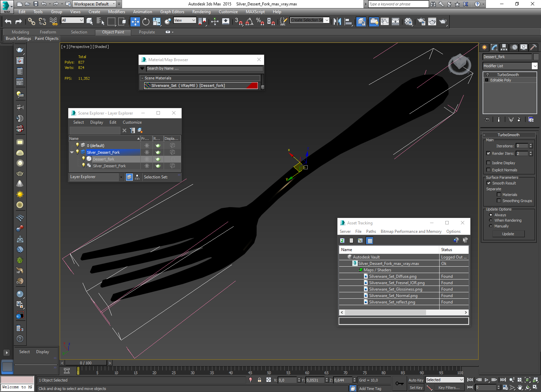Toggle Smooth Result checkbox
Screen dimensions: 541x392
(x=489, y=183)
